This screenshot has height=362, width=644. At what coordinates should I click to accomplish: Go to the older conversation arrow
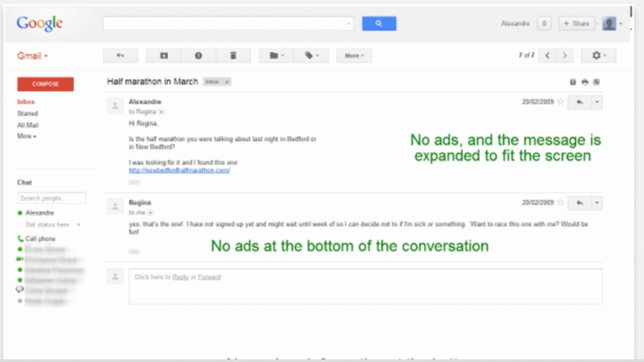pyautogui.click(x=566, y=55)
